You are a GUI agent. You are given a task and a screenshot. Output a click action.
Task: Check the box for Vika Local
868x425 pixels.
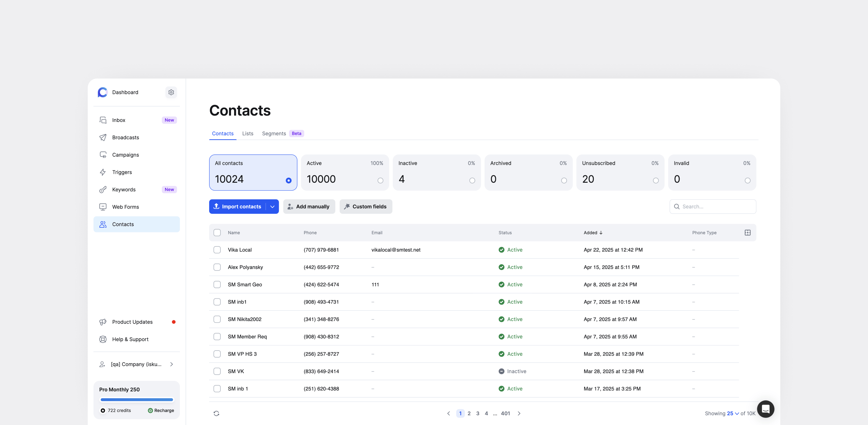tap(217, 250)
